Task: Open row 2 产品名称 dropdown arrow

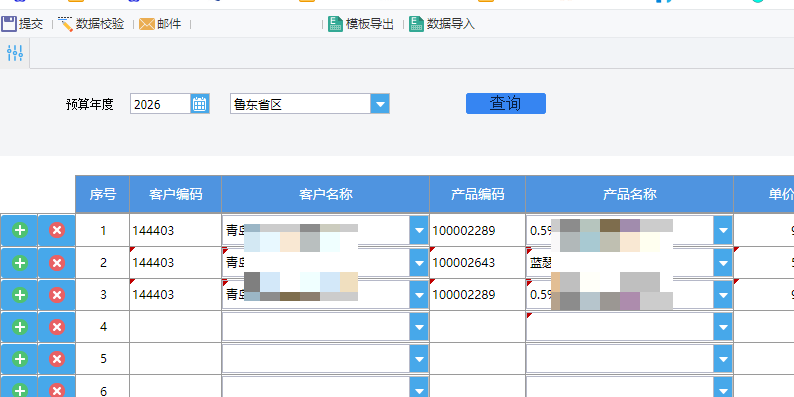Action: (723, 263)
